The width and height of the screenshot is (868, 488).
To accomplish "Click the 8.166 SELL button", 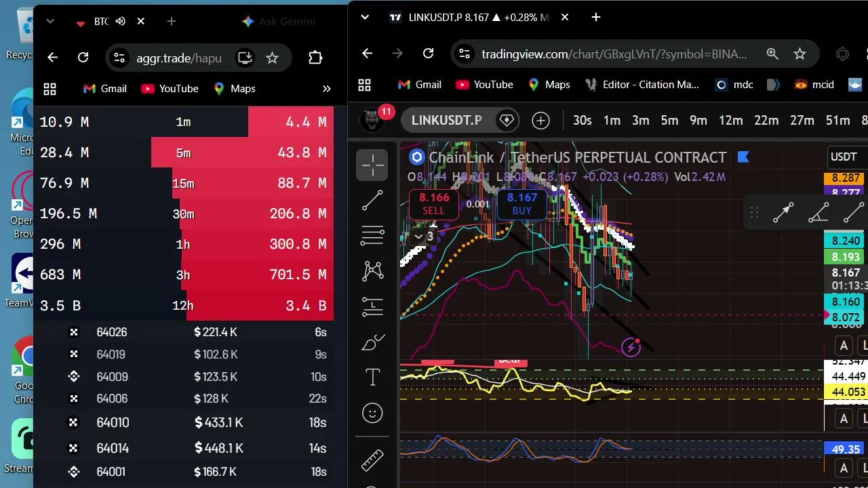I will tap(434, 203).
